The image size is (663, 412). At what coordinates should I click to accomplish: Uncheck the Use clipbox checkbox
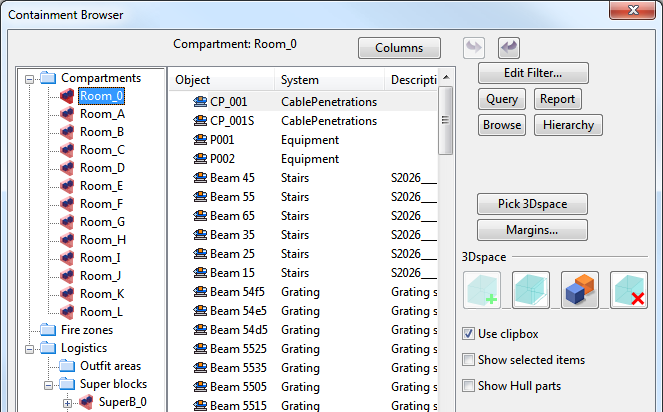tap(469, 333)
